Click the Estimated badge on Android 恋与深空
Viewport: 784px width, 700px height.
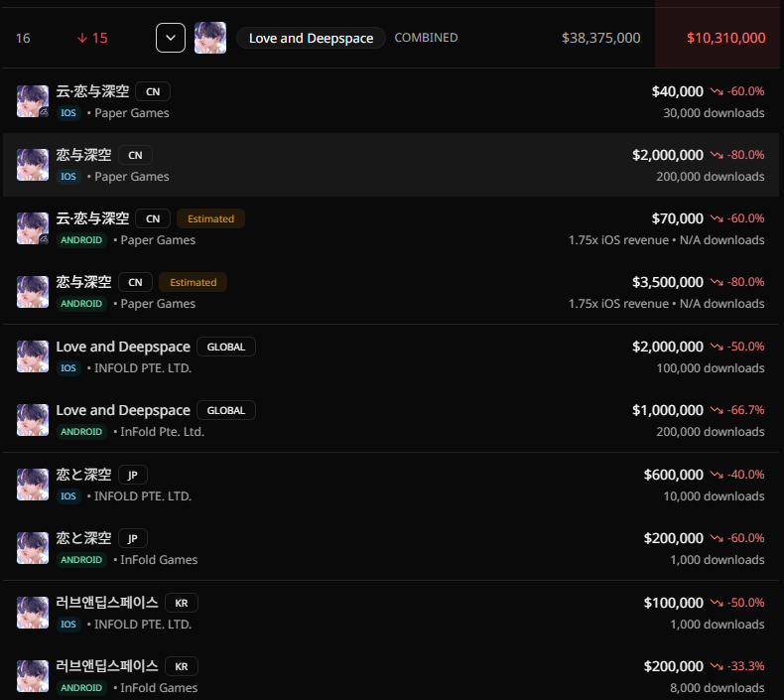coord(193,282)
